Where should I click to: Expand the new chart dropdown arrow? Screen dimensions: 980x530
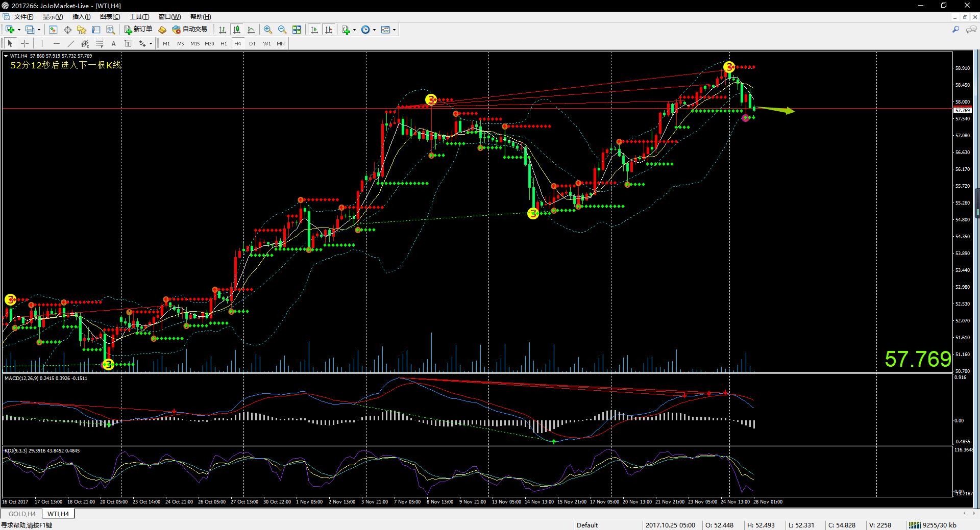(19, 30)
